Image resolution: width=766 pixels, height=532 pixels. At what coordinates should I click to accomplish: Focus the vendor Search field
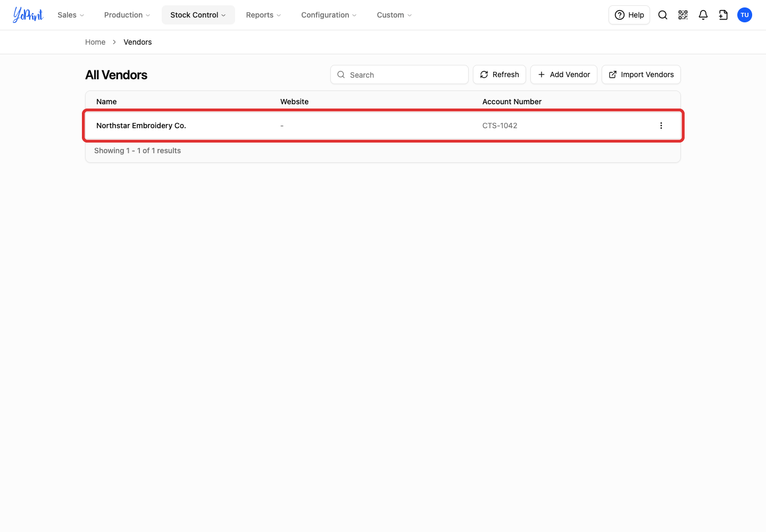click(x=399, y=74)
